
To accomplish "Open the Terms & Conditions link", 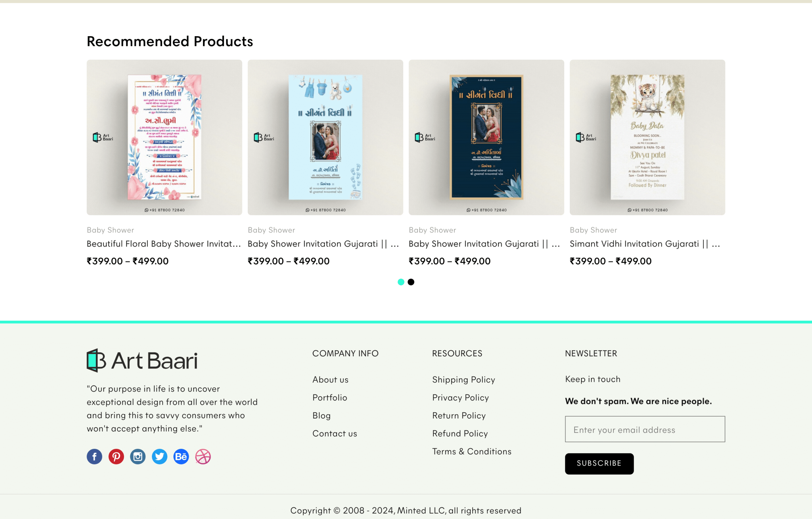I will click(x=472, y=451).
